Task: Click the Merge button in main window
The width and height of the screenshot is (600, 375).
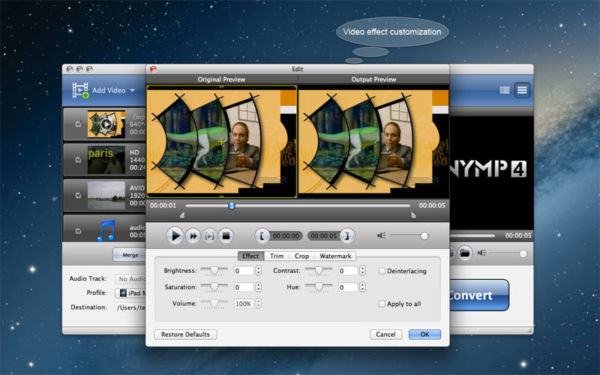Action: tap(130, 255)
